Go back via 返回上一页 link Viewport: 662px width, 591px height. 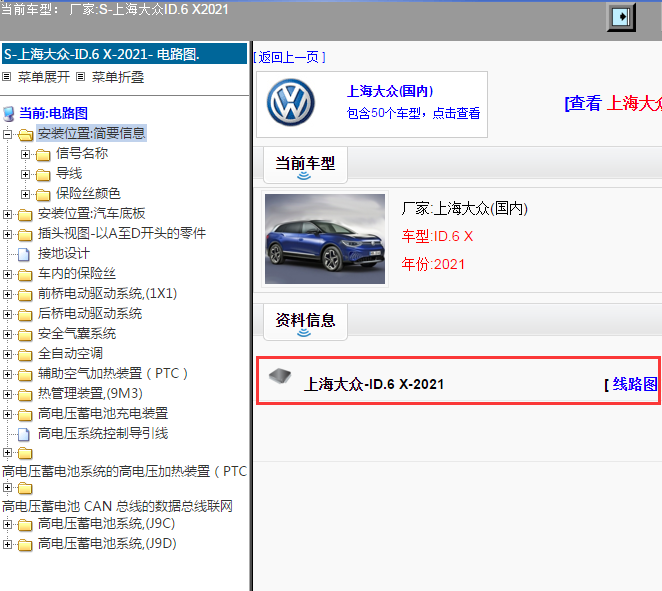pos(289,57)
